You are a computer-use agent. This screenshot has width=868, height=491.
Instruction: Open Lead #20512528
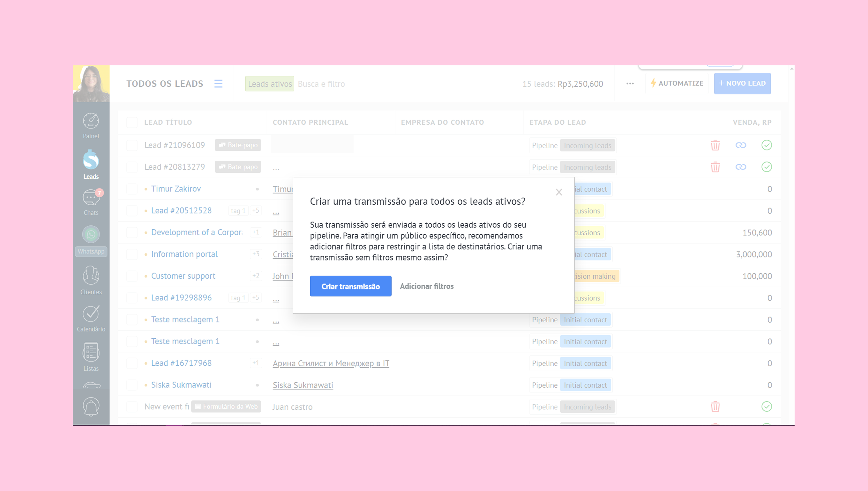point(181,211)
